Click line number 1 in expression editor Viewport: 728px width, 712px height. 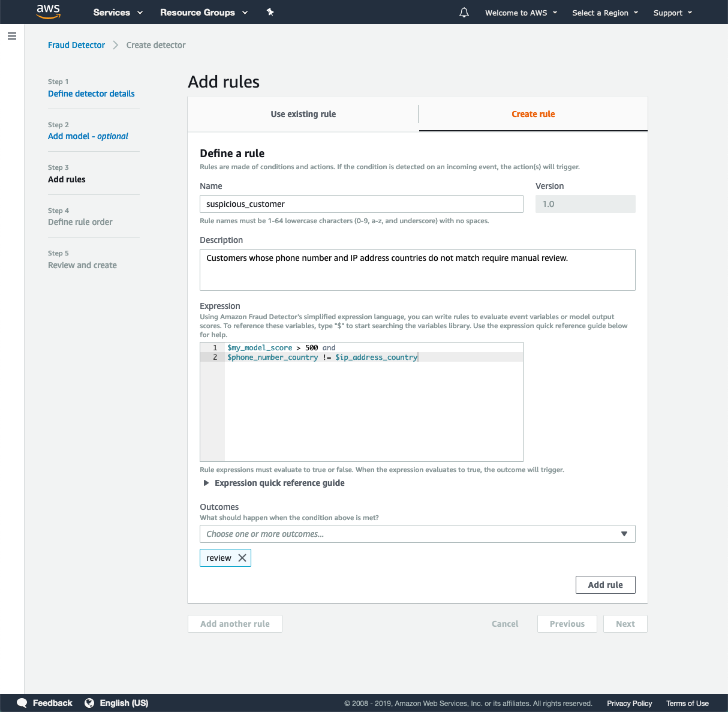(x=215, y=348)
